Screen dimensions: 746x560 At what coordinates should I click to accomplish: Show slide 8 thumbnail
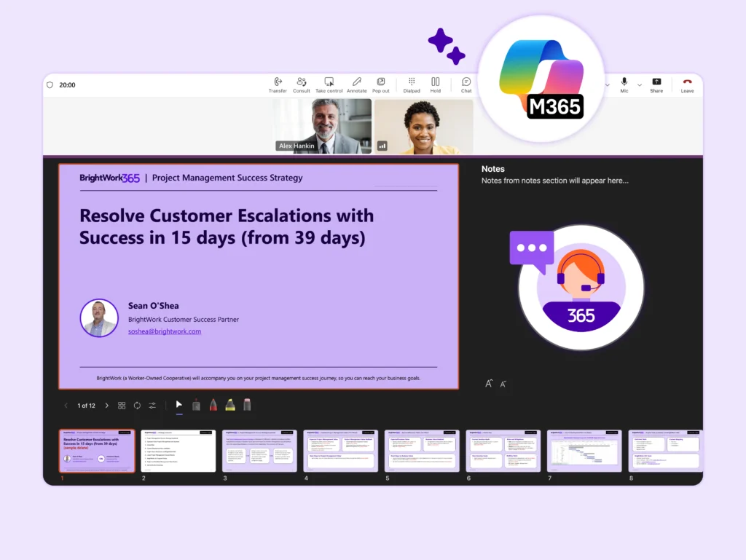(666, 451)
